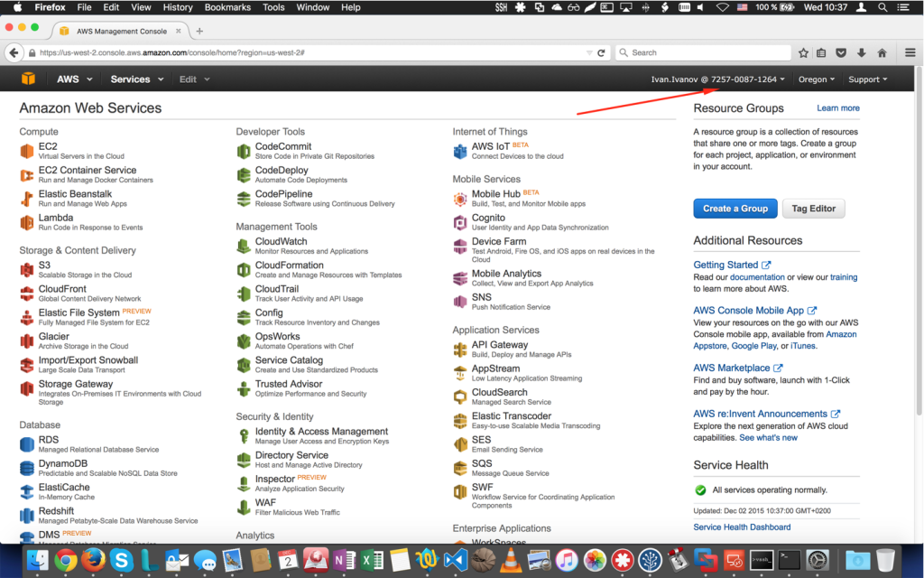924x578 pixels.
Task: Open the Bookmarks menu in the menu bar
Action: pos(227,7)
